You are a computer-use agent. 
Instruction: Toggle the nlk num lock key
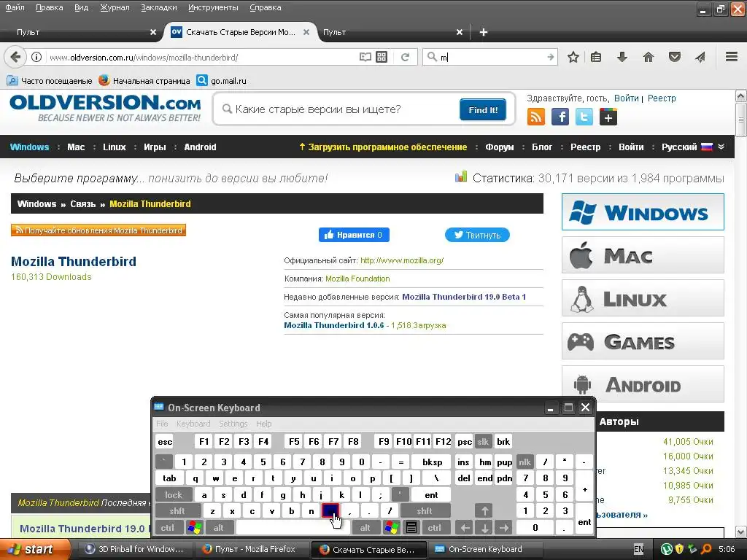click(x=525, y=462)
